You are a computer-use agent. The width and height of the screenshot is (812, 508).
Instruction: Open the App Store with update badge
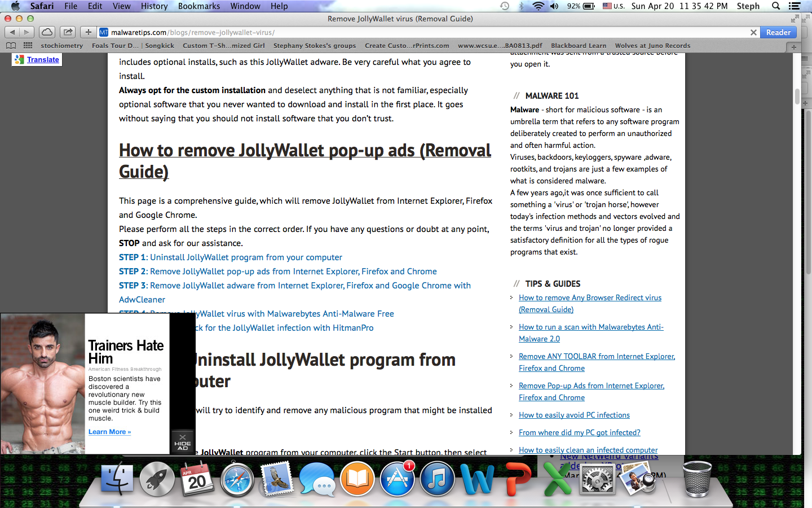click(x=398, y=479)
